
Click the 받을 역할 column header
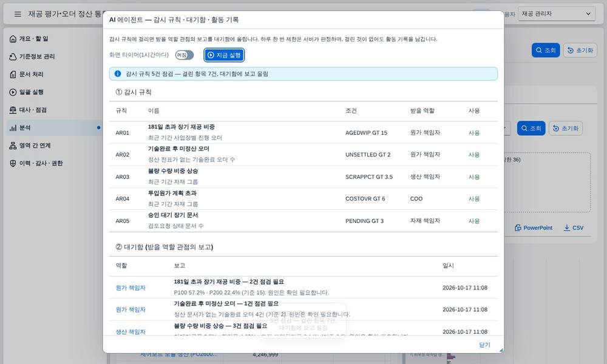[x=422, y=110]
